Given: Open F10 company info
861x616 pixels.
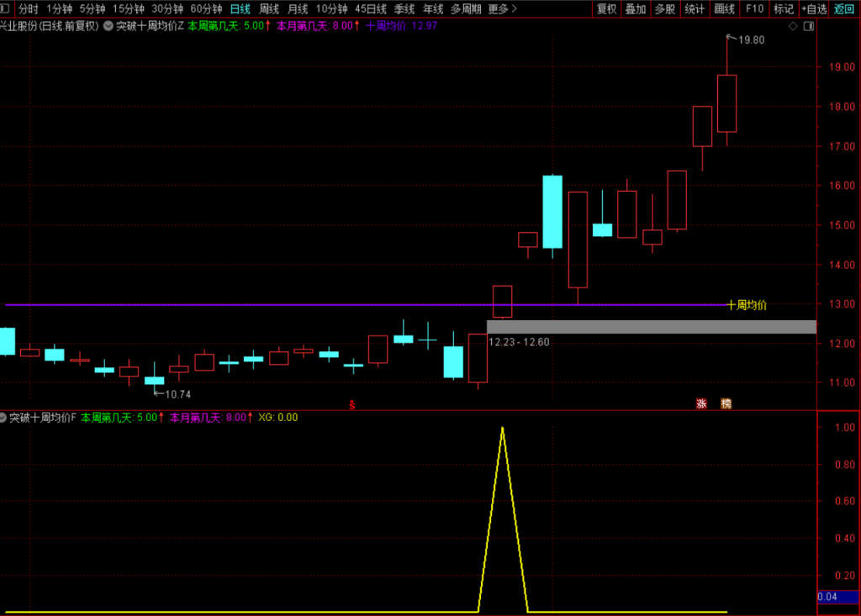Looking at the screenshot, I should point(754,8).
